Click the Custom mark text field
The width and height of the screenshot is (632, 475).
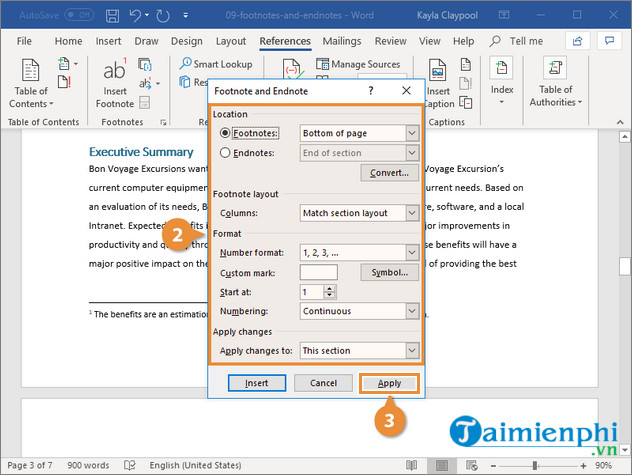(x=319, y=272)
